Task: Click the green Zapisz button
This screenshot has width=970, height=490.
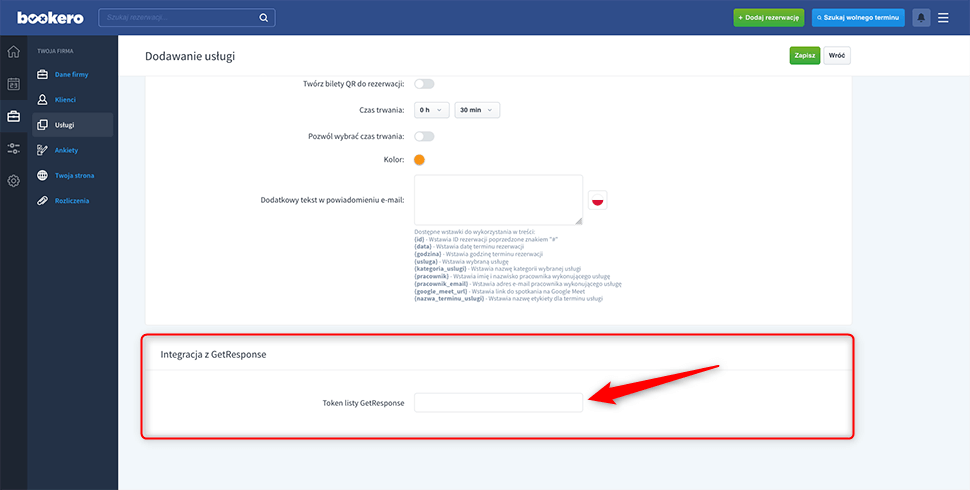Action: click(805, 56)
